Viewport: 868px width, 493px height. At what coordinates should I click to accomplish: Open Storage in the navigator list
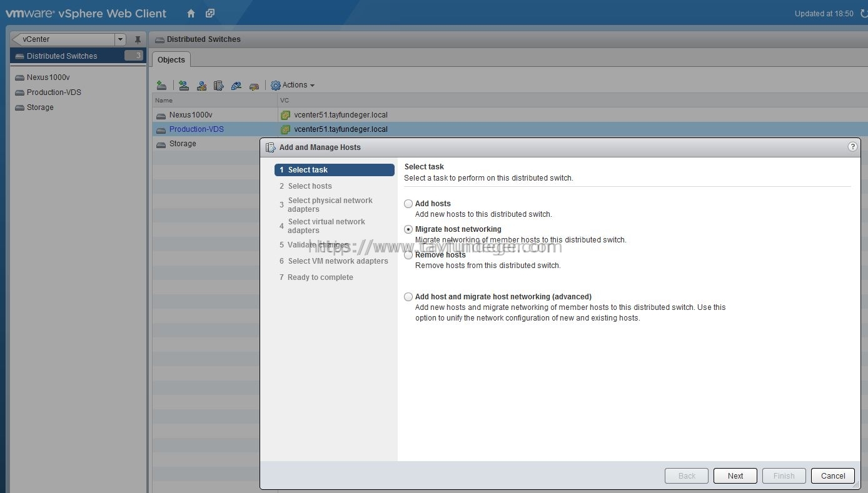(40, 107)
